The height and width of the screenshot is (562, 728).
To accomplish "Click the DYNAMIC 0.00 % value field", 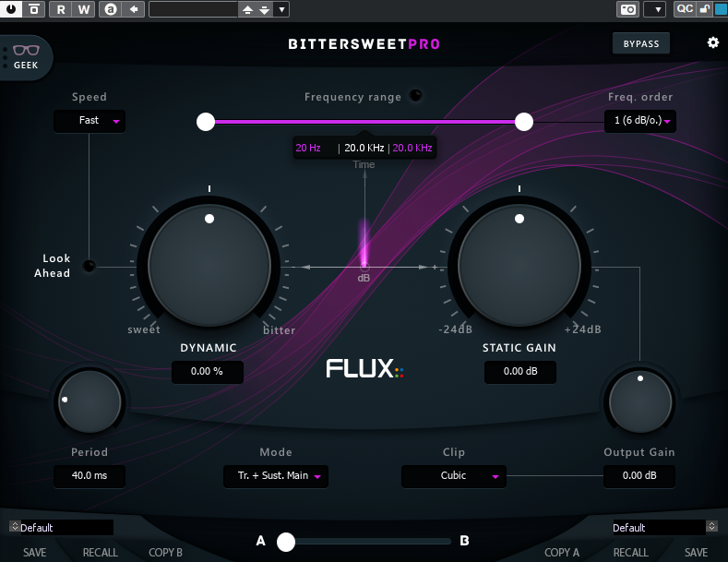I will tap(207, 372).
